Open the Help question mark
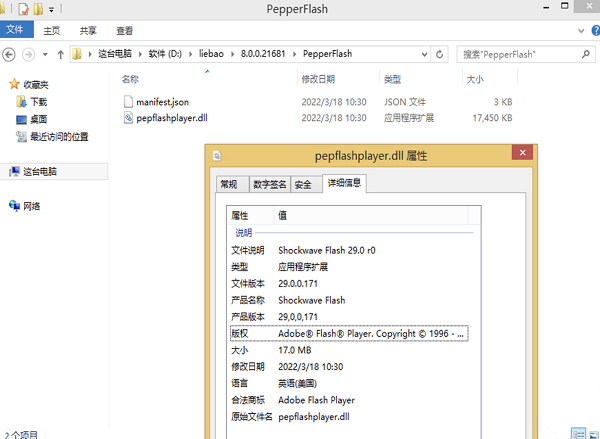This screenshot has height=439, width=600. [x=596, y=31]
